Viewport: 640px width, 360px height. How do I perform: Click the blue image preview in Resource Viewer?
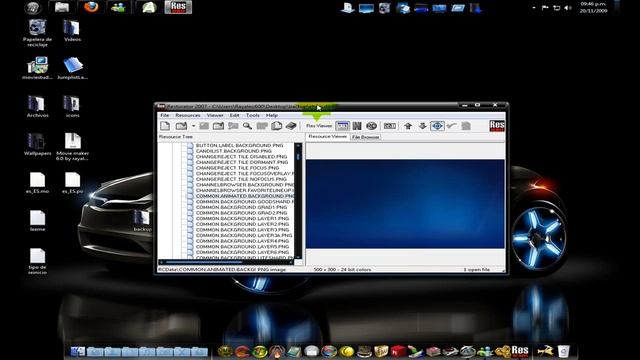(405, 204)
